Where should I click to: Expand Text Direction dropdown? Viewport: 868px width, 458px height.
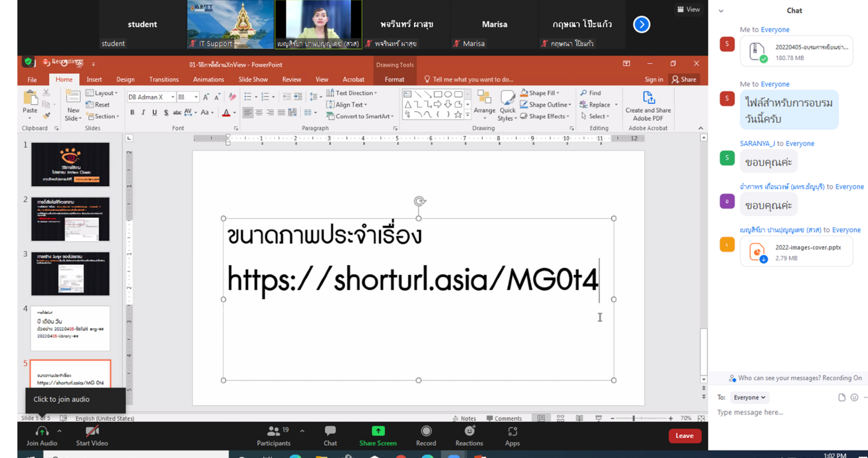[351, 93]
